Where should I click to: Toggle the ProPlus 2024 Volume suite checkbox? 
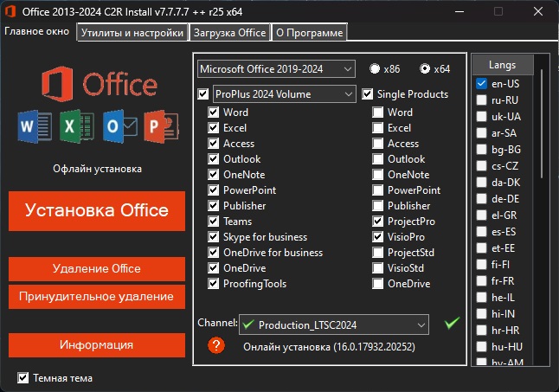coord(202,94)
